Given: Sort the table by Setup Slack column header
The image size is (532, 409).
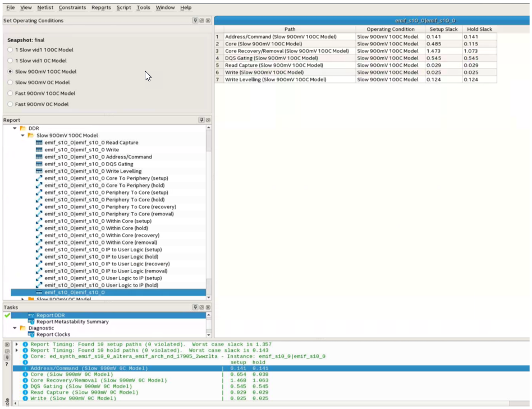Looking at the screenshot, I should click(443, 29).
